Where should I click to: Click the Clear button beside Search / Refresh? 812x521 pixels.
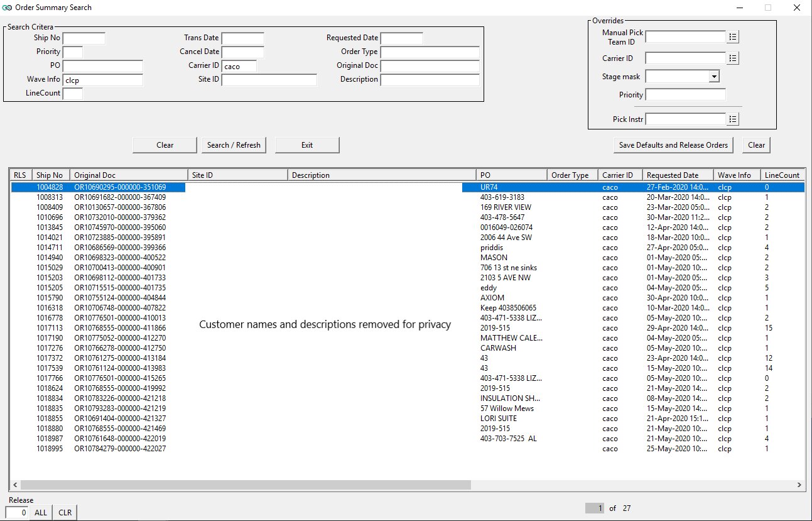point(165,145)
